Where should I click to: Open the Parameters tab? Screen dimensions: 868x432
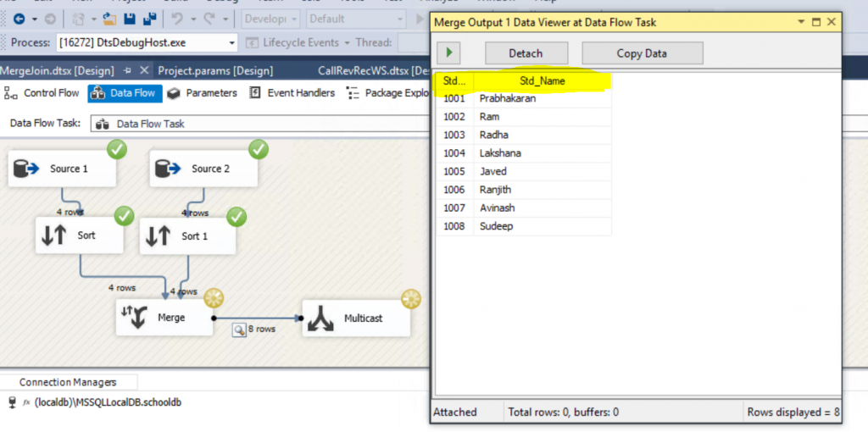point(203,93)
